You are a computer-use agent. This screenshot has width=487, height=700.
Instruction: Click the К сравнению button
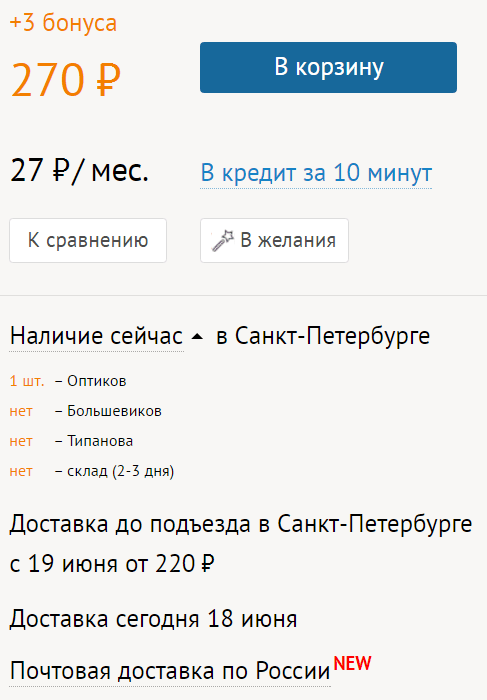pyautogui.click(x=88, y=240)
